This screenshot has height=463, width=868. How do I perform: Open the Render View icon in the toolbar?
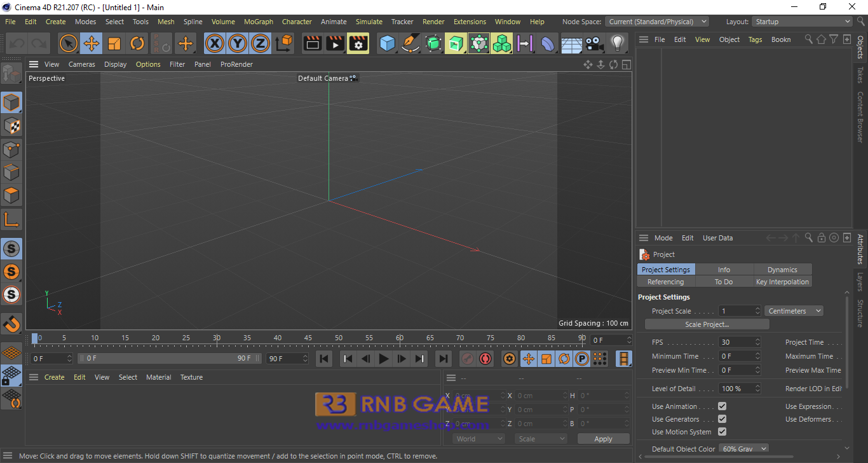(x=312, y=43)
